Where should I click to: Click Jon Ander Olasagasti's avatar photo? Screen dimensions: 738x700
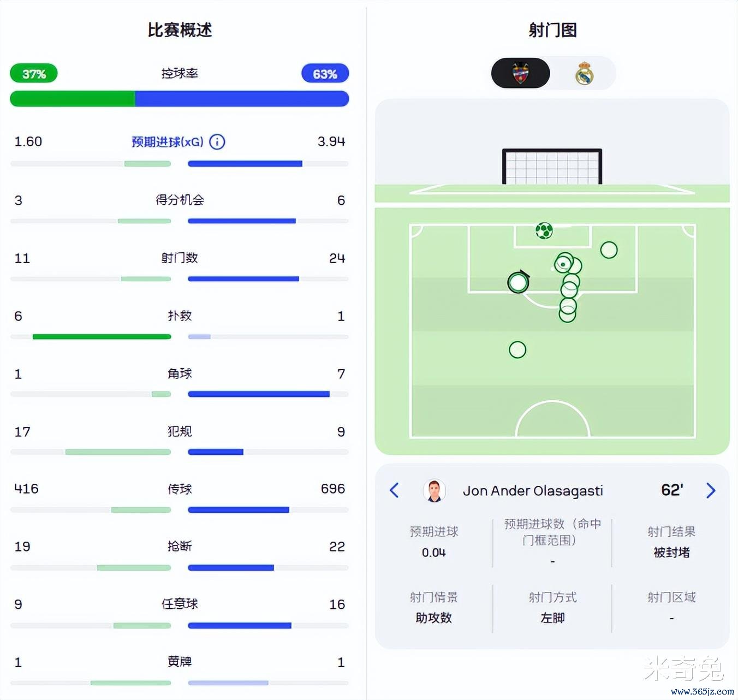point(435,490)
